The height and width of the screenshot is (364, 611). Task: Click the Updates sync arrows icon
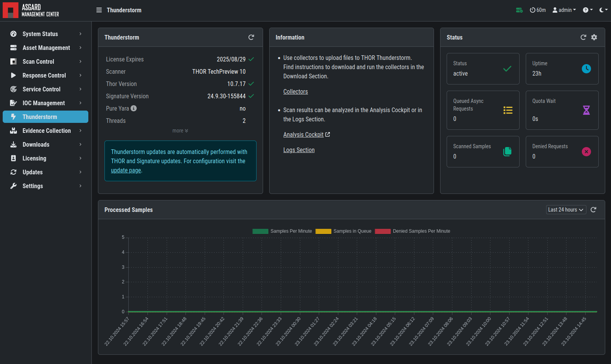pos(13,172)
